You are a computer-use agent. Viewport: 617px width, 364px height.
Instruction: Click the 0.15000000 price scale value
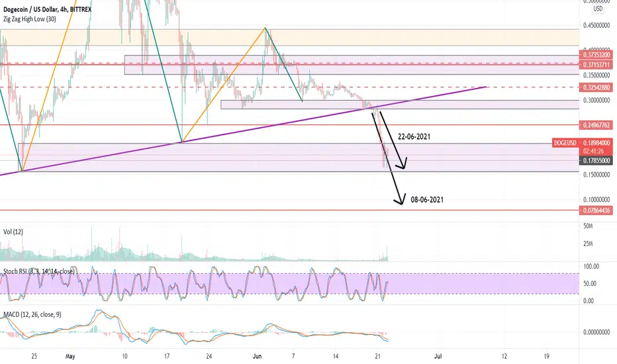pyautogui.click(x=596, y=174)
